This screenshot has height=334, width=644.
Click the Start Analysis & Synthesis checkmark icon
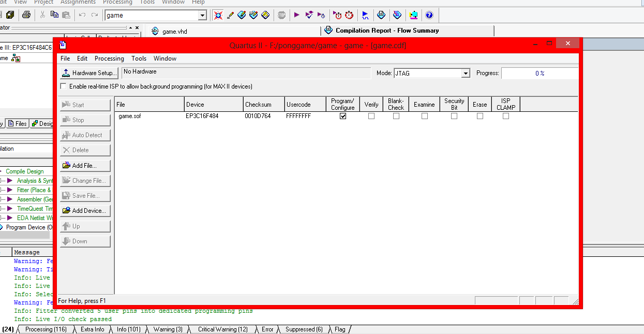coord(309,15)
